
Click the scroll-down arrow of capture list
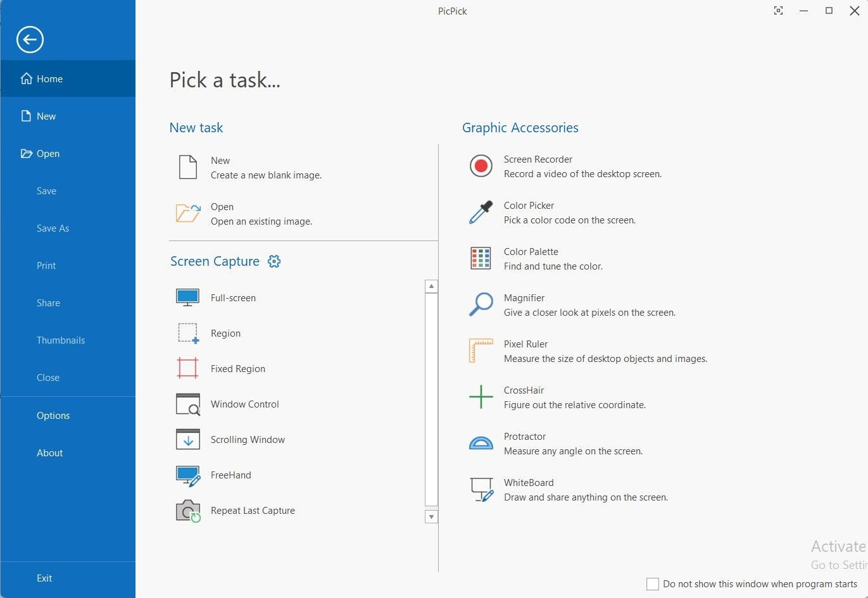pos(431,517)
